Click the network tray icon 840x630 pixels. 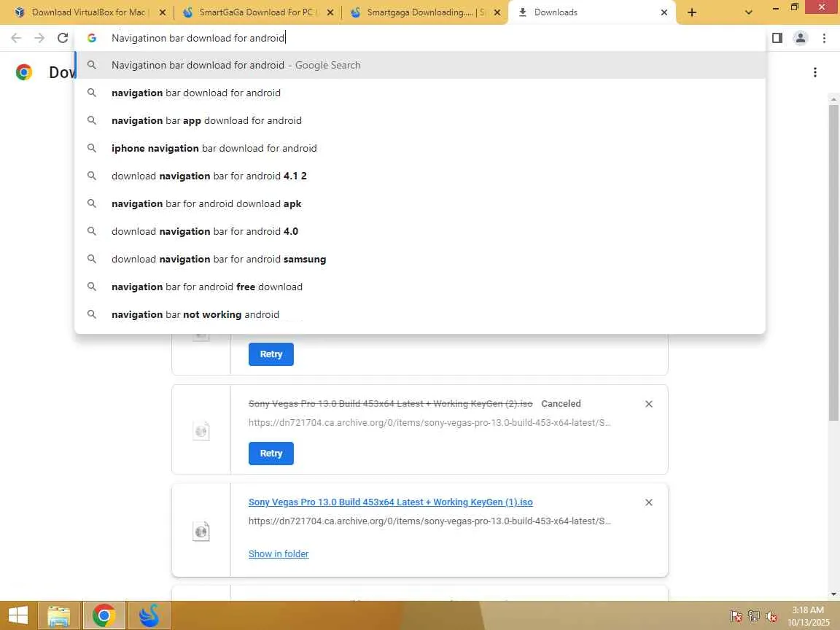coord(754,617)
